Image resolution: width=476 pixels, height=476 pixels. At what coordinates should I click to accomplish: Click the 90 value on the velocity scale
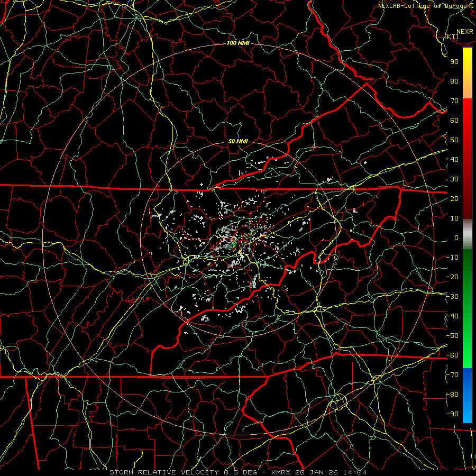pyautogui.click(x=454, y=62)
